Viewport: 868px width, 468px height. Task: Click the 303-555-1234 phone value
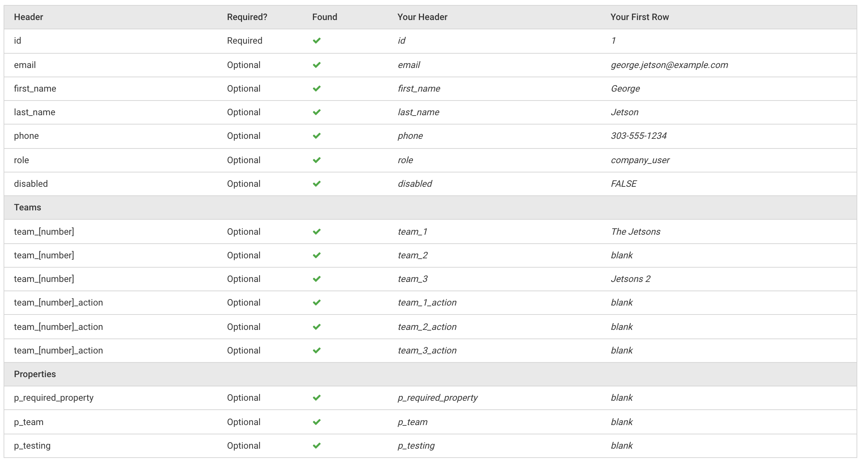[x=638, y=136]
